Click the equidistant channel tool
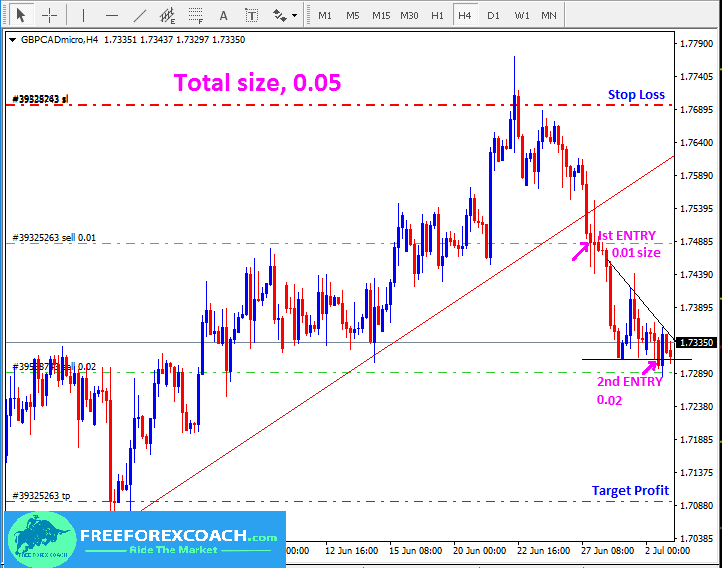722x568 pixels. click(x=167, y=15)
